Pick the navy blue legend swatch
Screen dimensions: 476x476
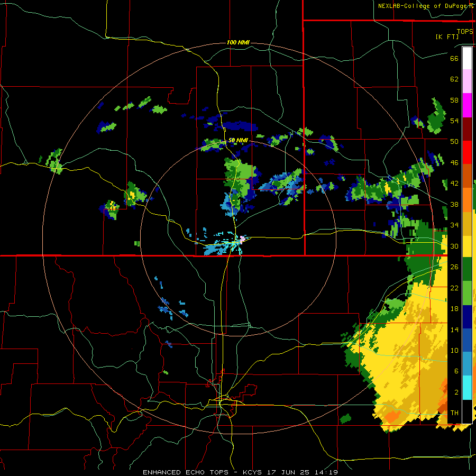point(467,317)
